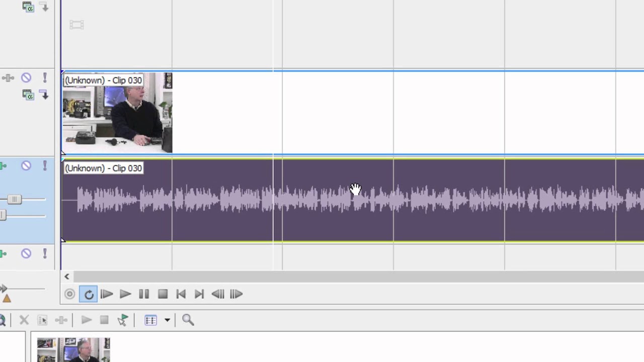
Task: Step to previous frame
Action: click(218, 294)
